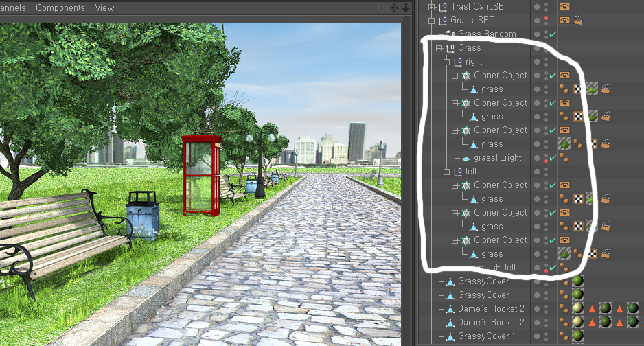Click grass texture tag on third grass under right

[x=564, y=144]
